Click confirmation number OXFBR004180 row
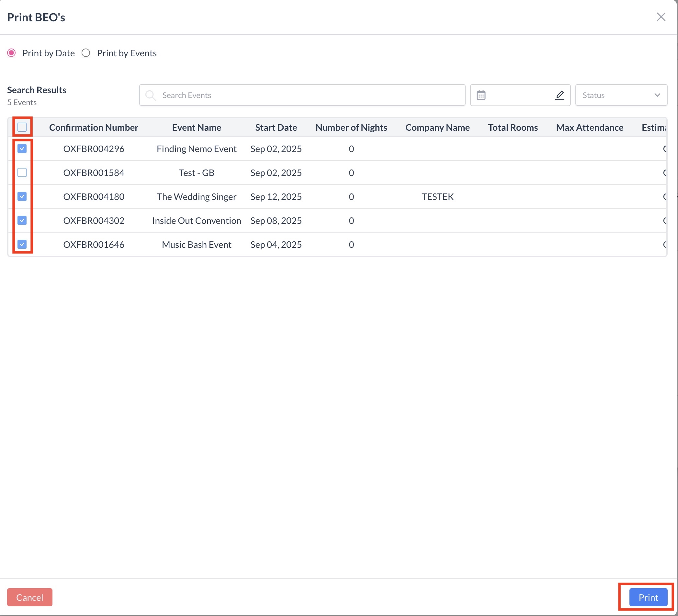The image size is (678, 616). point(94,197)
